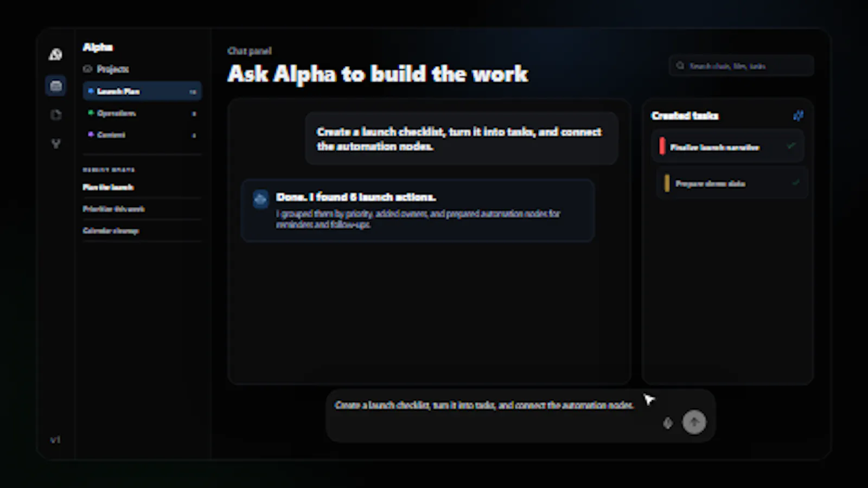Click the flame icon in the chat composer

click(668, 423)
